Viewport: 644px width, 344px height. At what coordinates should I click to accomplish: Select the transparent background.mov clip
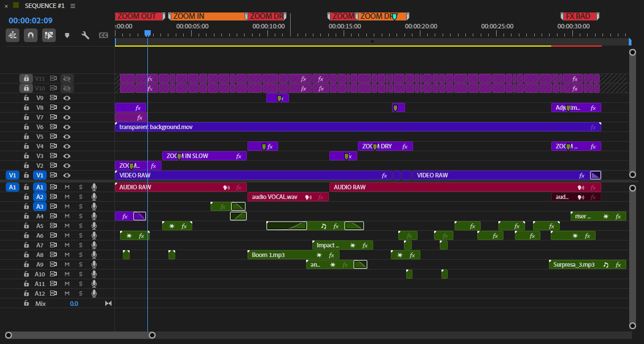[358, 127]
